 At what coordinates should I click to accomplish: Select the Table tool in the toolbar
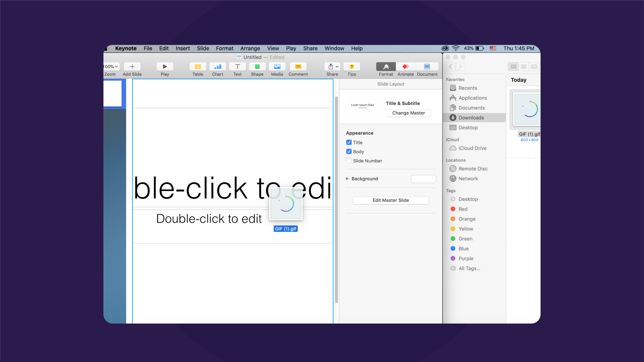(197, 67)
